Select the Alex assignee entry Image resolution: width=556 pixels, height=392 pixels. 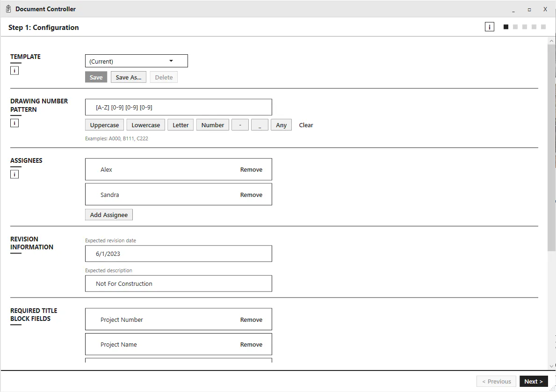pyautogui.click(x=178, y=169)
